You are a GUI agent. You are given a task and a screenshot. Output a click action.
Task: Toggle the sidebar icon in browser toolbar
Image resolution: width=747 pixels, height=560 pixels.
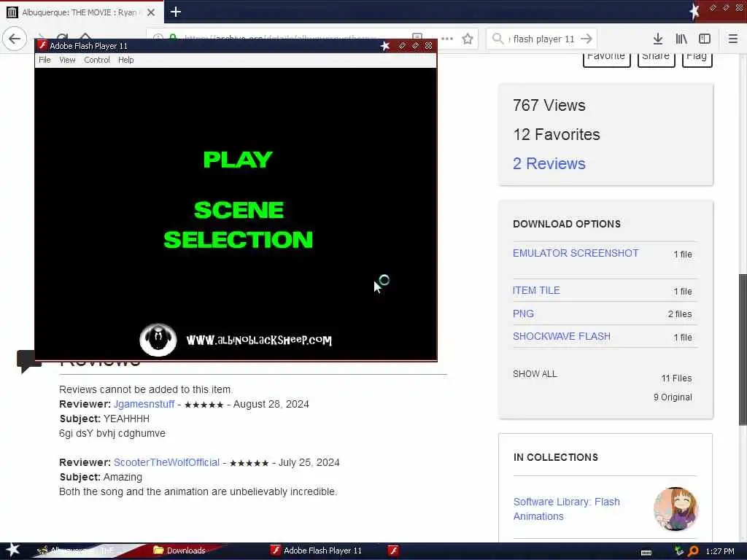(705, 39)
